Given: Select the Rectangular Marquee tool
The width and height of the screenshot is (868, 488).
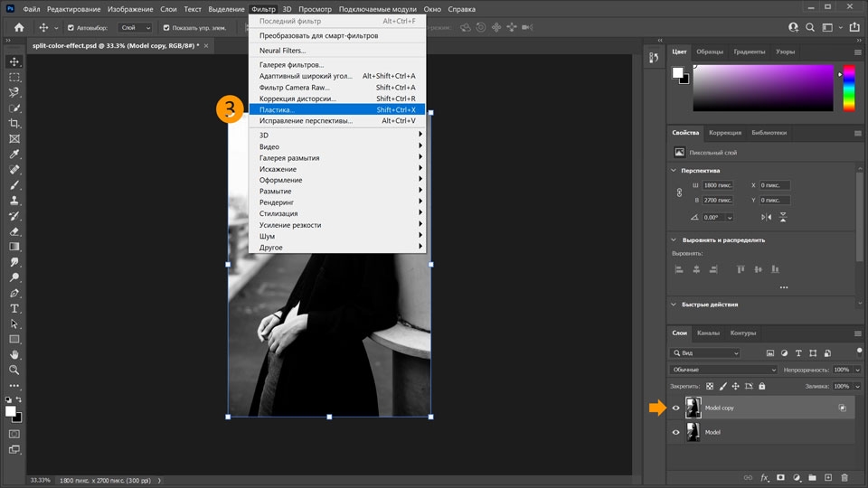Looking at the screenshot, I should point(14,77).
